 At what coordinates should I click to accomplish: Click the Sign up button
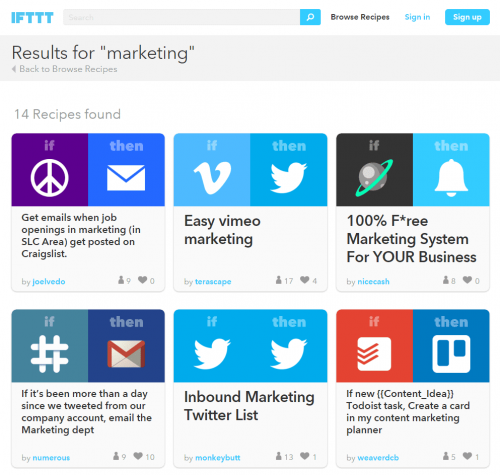tap(467, 17)
